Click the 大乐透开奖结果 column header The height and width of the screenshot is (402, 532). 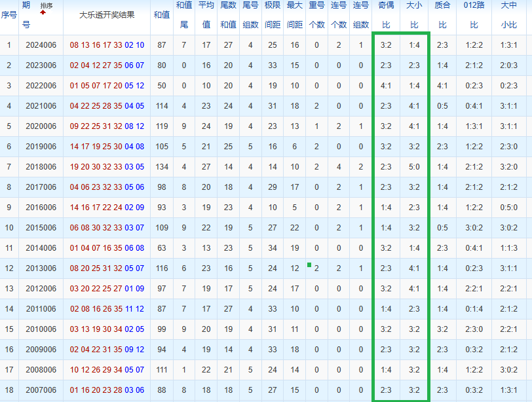[107, 15]
